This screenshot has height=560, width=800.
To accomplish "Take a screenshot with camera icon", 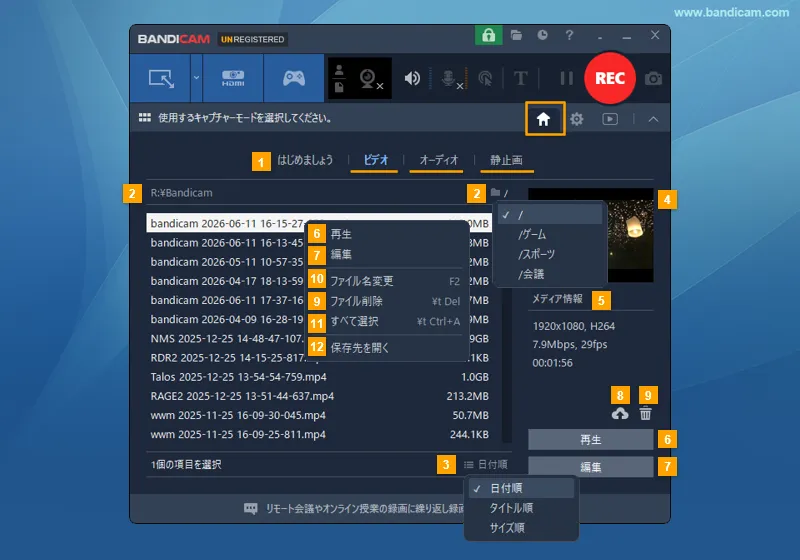I will (x=653, y=79).
